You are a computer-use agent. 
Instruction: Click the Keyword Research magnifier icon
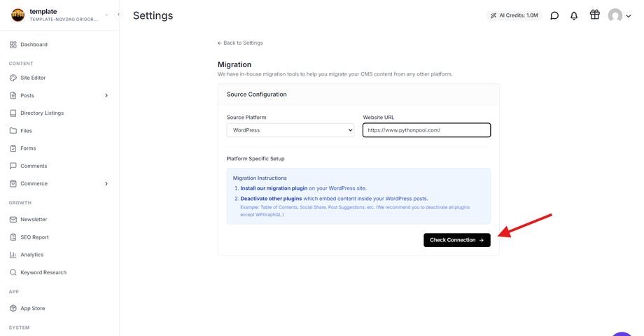tap(13, 272)
